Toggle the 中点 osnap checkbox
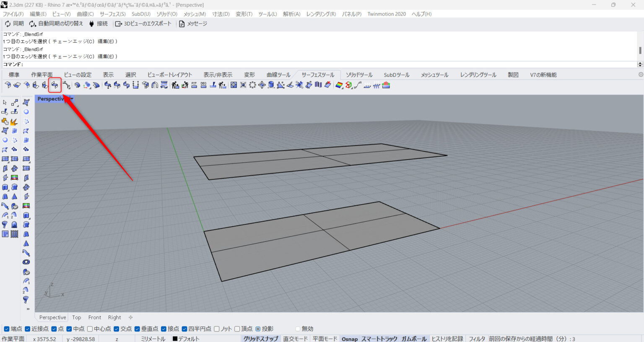Screen dimensions: 644x342 click(x=69, y=329)
